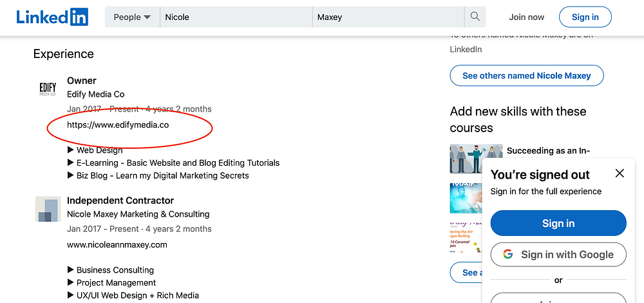The width and height of the screenshot is (644, 303).
Task: Select the Web Design bullet line
Action: (x=95, y=150)
